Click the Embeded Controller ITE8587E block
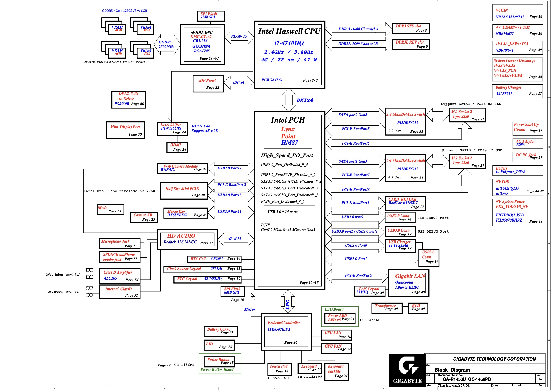This screenshot has height=392, width=554. pos(286,332)
